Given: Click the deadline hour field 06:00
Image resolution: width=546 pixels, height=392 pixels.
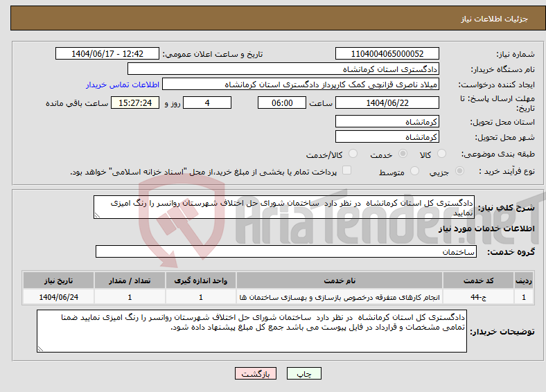Looking at the screenshot, I should [x=282, y=103].
